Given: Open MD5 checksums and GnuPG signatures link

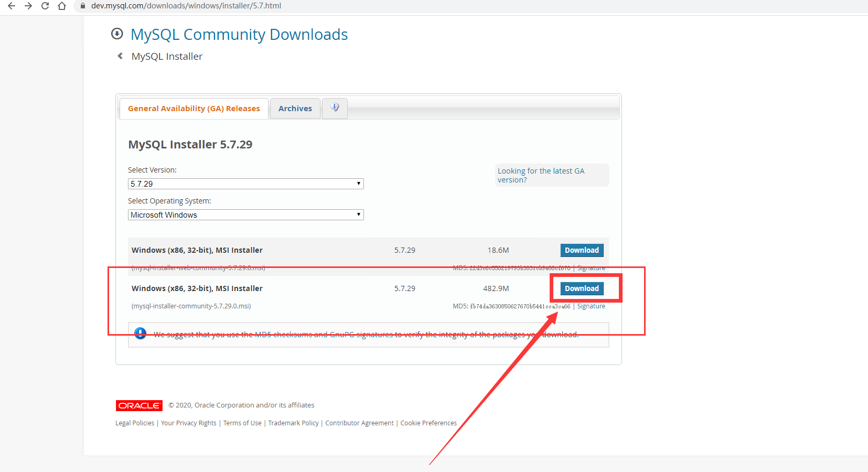Looking at the screenshot, I should pos(324,335).
